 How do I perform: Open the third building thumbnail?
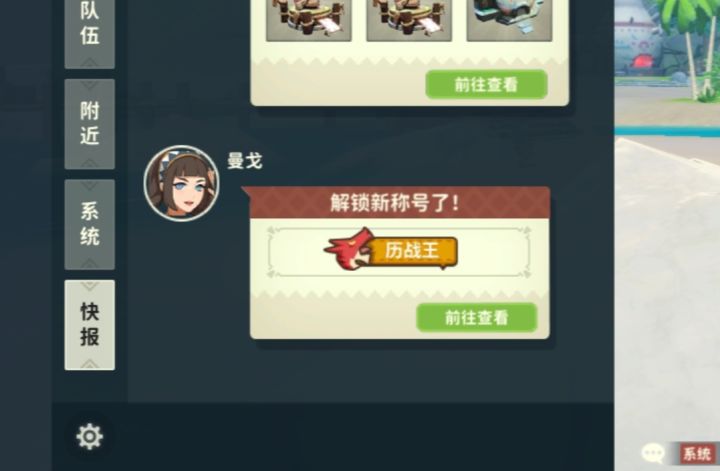coord(509,20)
